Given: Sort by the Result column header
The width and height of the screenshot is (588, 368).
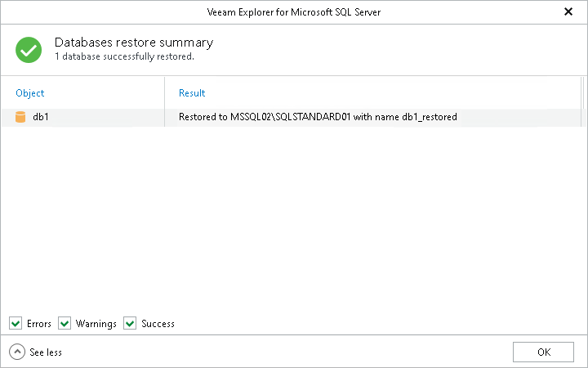Looking at the screenshot, I should click(x=192, y=93).
